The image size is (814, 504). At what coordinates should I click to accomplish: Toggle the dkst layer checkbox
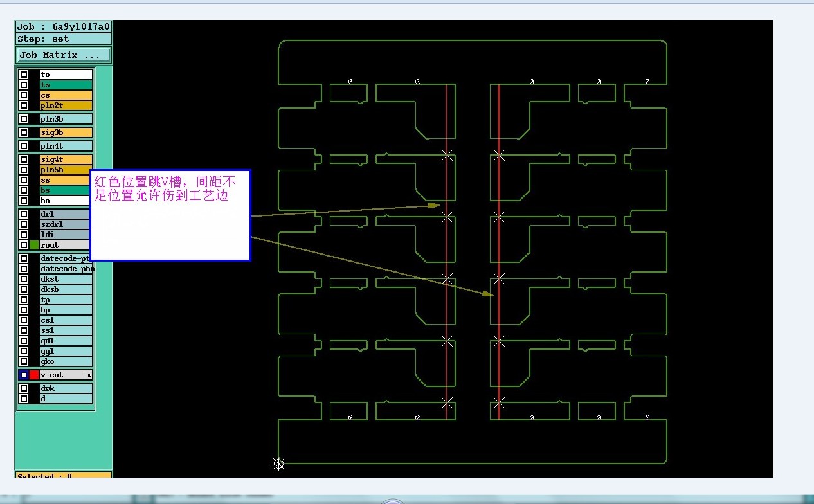coord(24,279)
